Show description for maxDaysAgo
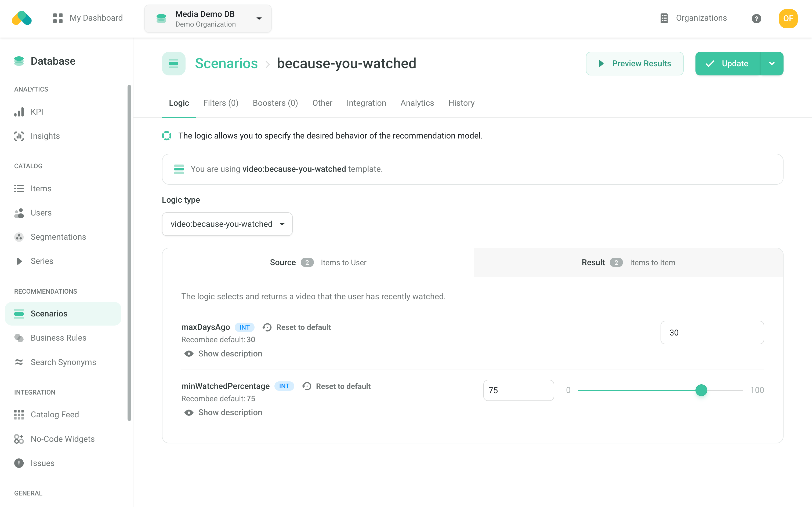 tap(230, 353)
